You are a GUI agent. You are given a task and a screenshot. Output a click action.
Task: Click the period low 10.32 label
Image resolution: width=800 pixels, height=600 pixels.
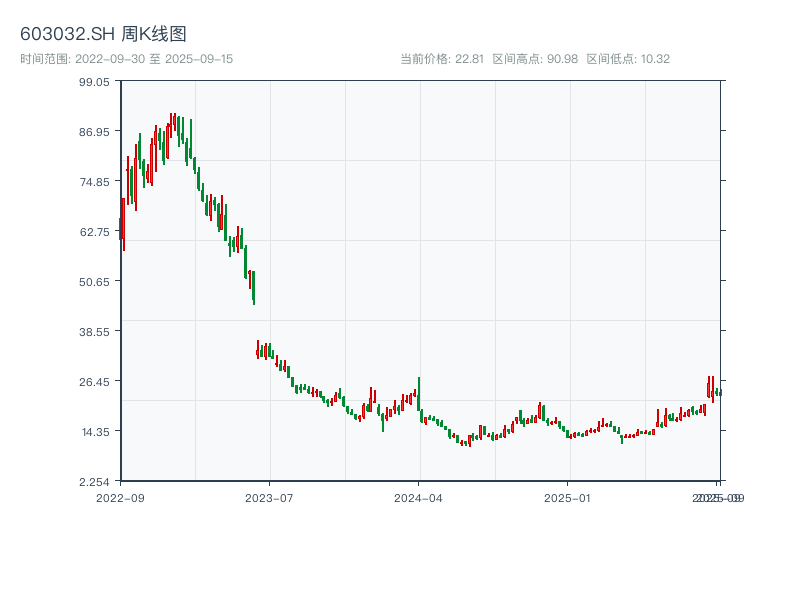pyautogui.click(x=627, y=59)
